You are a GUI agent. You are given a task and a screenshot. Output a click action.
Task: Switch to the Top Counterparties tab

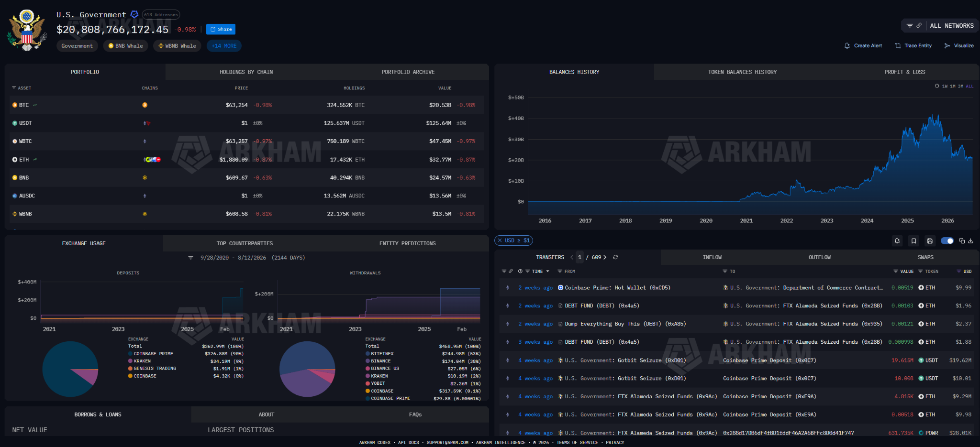245,244
